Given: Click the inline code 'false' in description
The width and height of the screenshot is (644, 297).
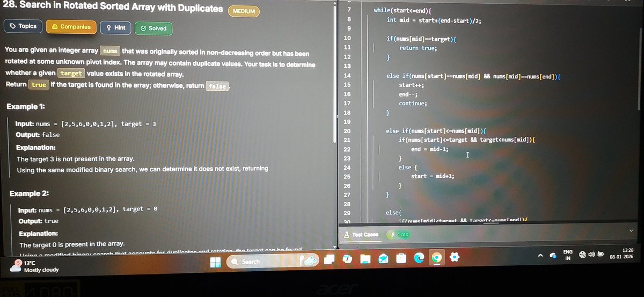Looking at the screenshot, I should tap(217, 86).
